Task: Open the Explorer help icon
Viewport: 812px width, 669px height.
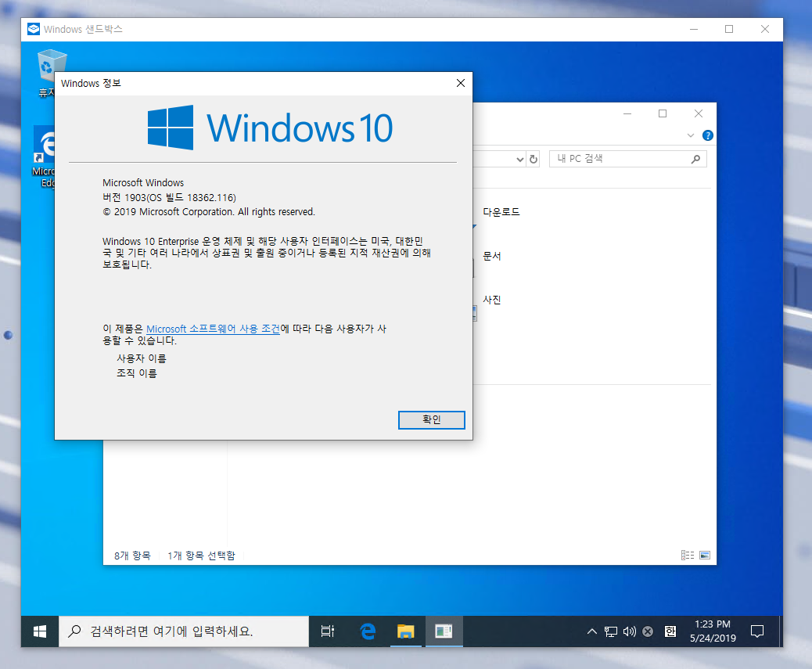Action: click(707, 135)
